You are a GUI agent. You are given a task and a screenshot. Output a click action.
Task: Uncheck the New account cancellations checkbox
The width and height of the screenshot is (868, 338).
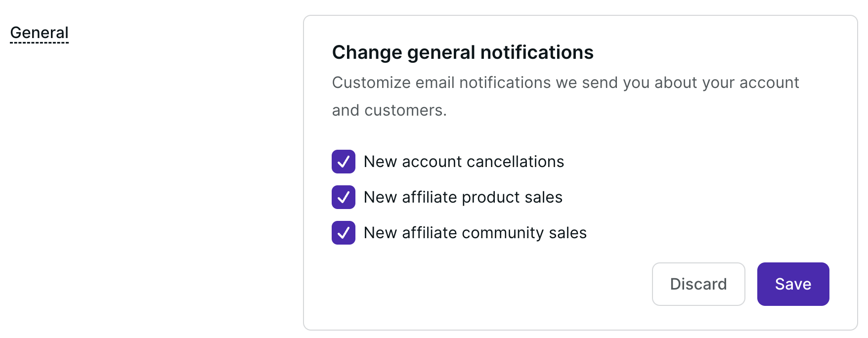click(x=344, y=162)
